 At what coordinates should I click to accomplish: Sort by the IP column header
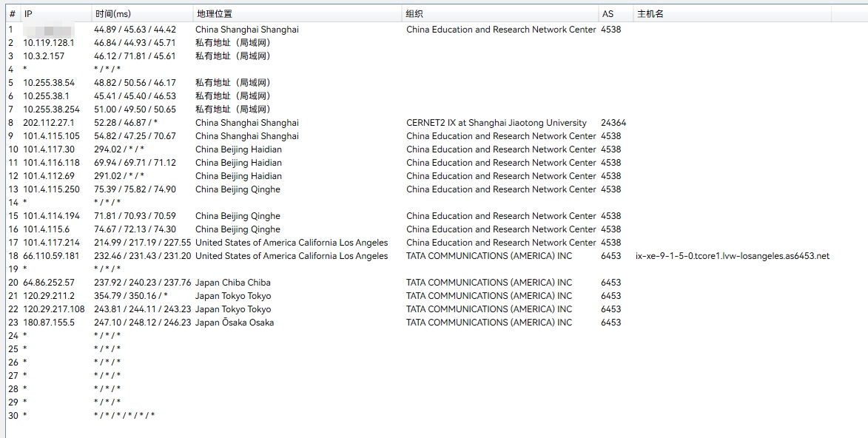click(28, 14)
